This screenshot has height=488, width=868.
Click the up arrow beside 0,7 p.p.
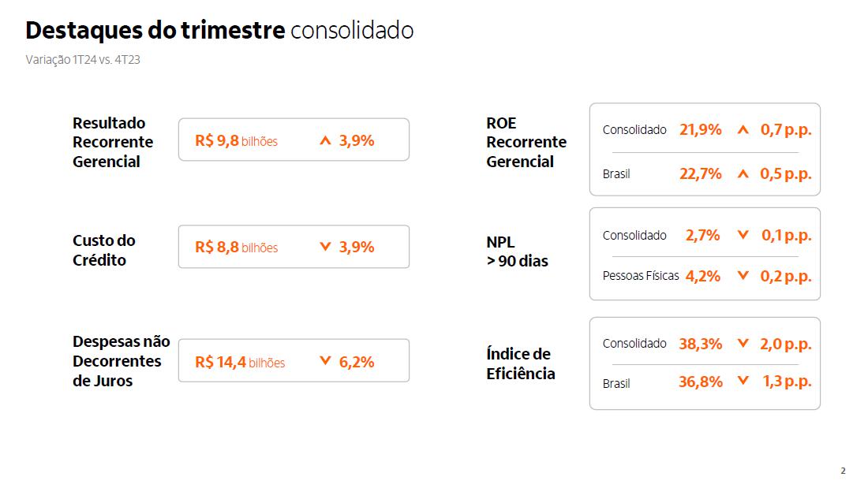[742, 130]
